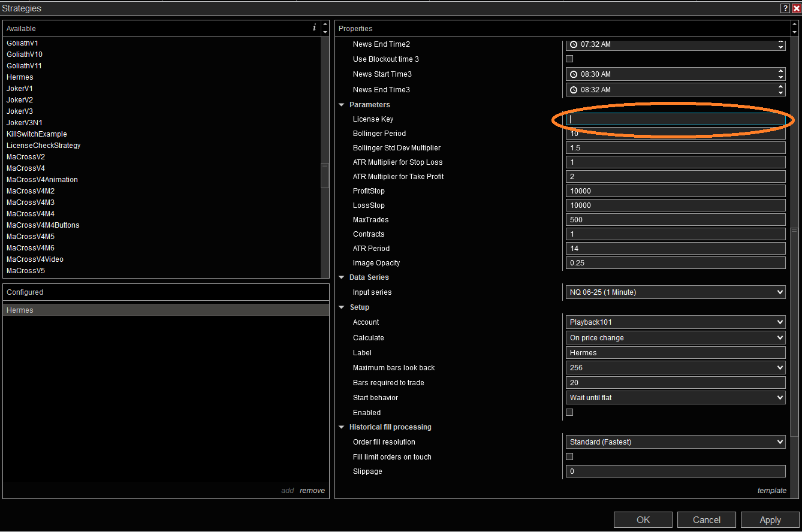802x532 pixels.
Task: Click the Apply button
Action: point(770,519)
